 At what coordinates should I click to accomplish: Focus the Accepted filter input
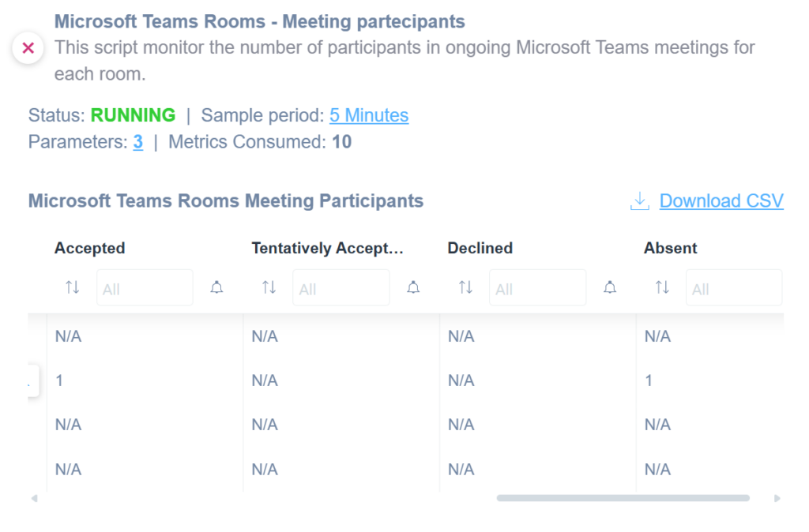[x=145, y=288]
